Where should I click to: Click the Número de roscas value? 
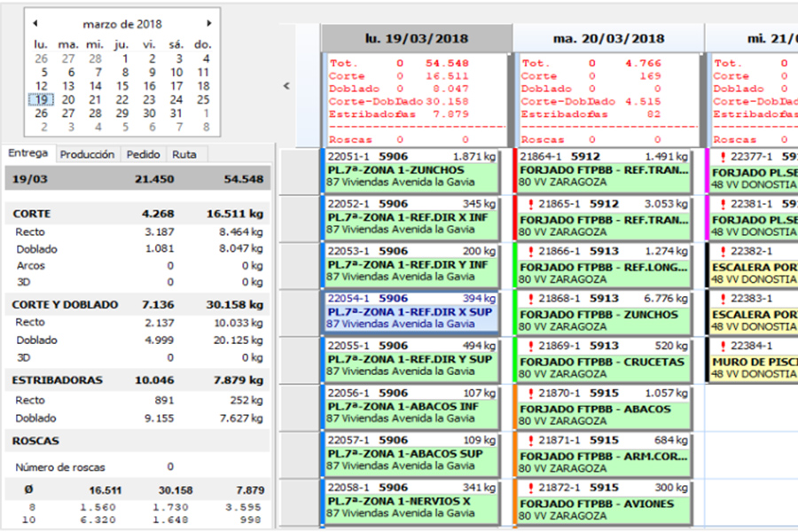point(170,467)
